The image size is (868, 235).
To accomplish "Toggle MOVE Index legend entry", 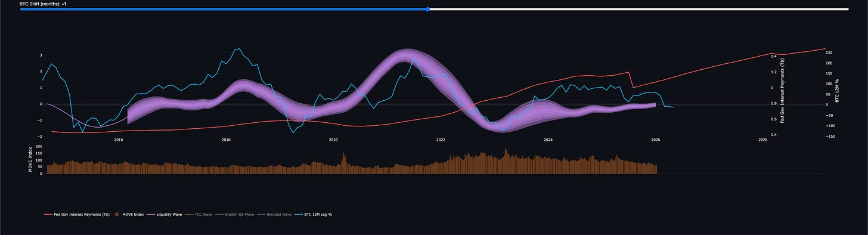I will [129, 214].
